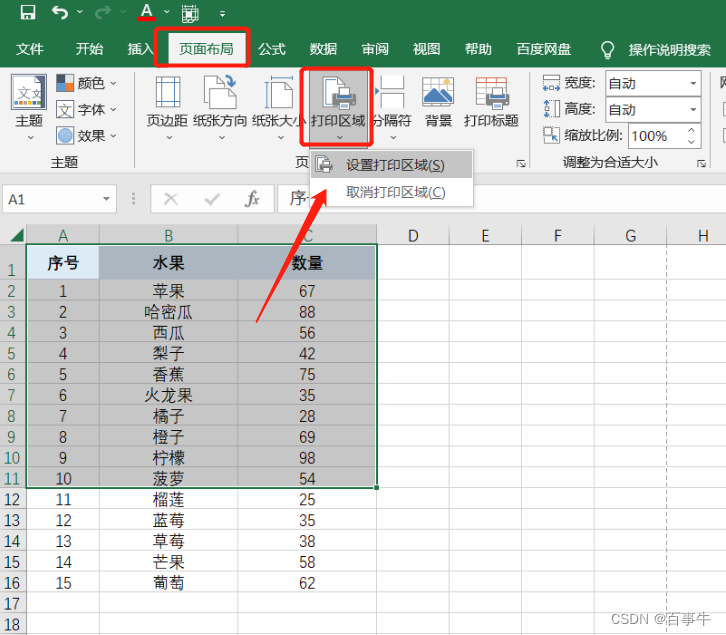This screenshot has width=726, height=635.
Task: Choose 取消打印区域(C) from dropdown menu
Action: [392, 192]
